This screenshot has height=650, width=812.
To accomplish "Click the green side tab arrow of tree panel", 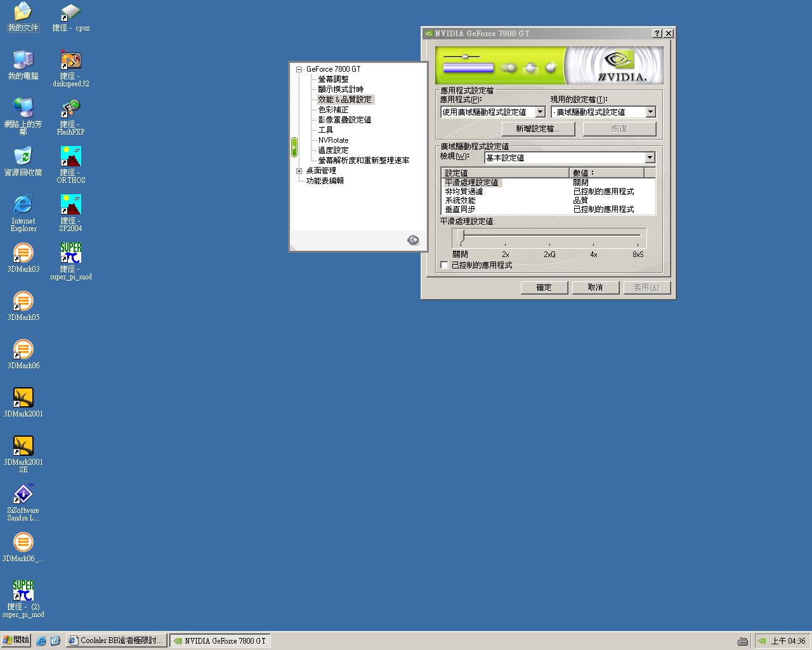I will 294,147.
